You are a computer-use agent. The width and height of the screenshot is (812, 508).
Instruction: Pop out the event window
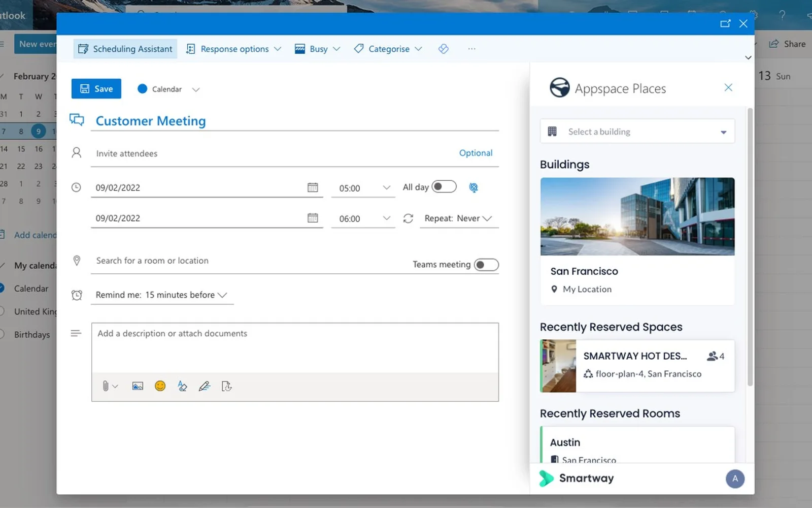[x=725, y=23]
